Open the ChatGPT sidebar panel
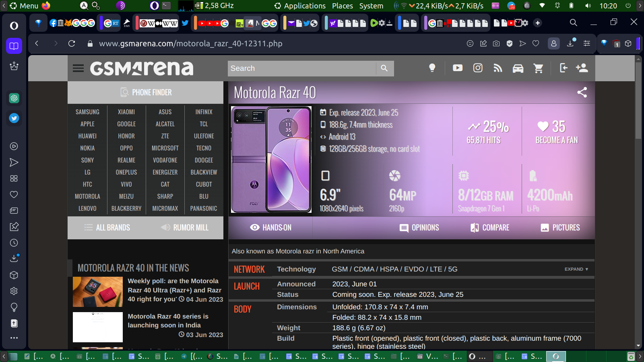 [x=14, y=98]
